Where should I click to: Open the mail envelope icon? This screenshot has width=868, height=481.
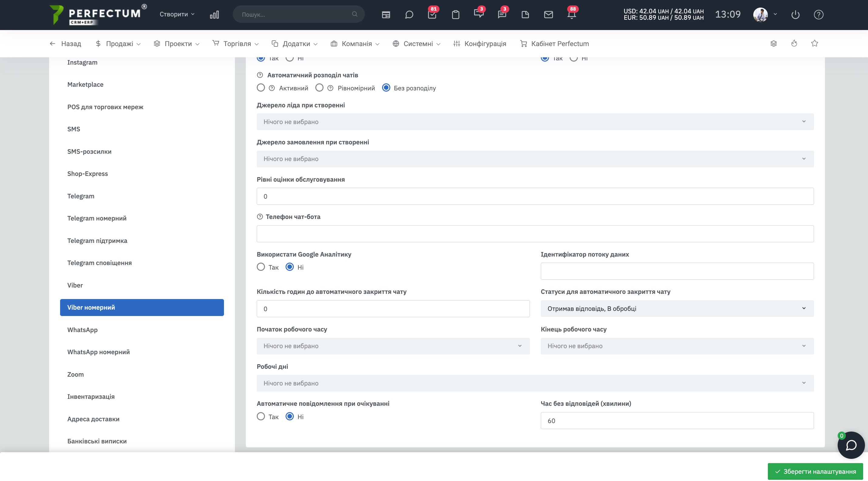(548, 15)
